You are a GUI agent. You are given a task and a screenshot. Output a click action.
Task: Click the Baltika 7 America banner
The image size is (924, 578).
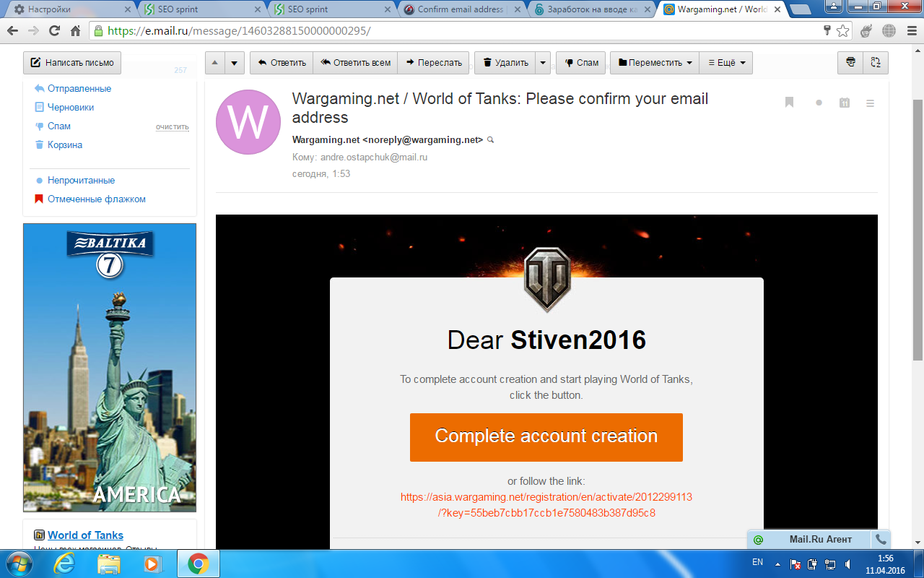pyautogui.click(x=110, y=368)
